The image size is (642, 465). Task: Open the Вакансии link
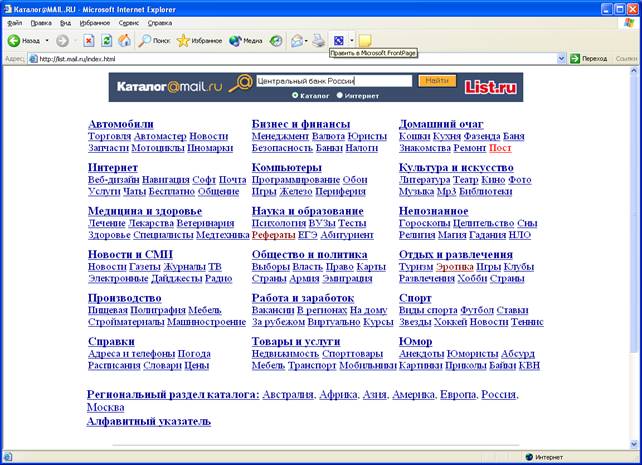point(273,310)
